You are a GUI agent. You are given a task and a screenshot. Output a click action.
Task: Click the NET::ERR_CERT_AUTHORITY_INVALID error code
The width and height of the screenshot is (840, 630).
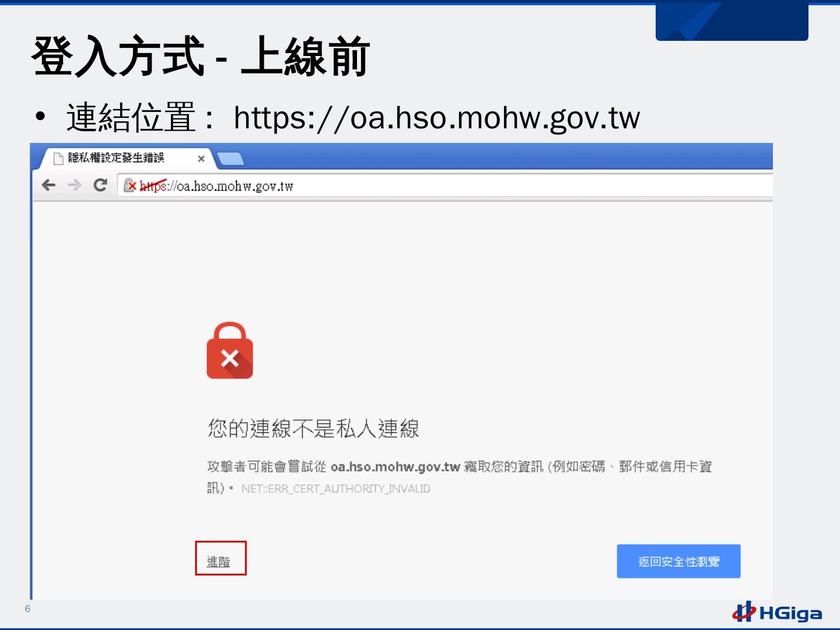pyautogui.click(x=336, y=489)
